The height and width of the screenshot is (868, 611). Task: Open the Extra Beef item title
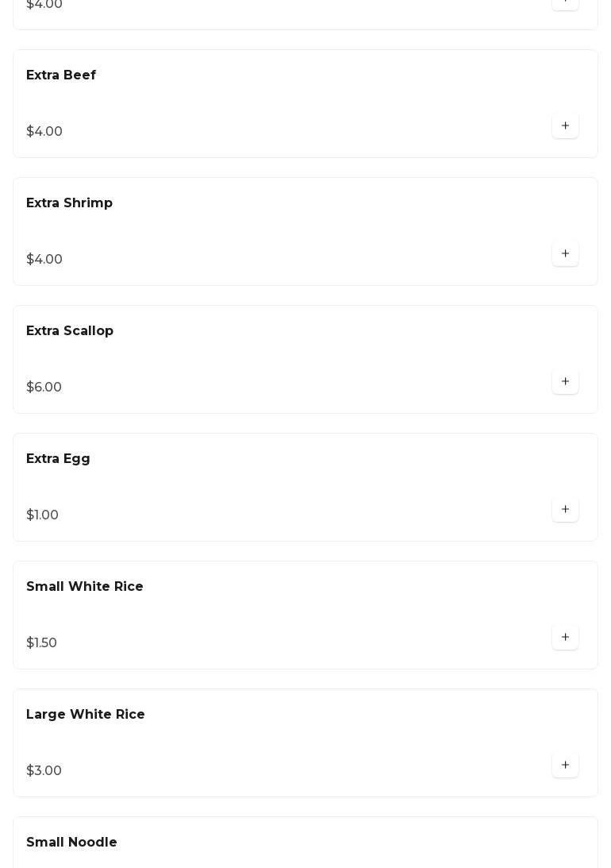tap(61, 75)
